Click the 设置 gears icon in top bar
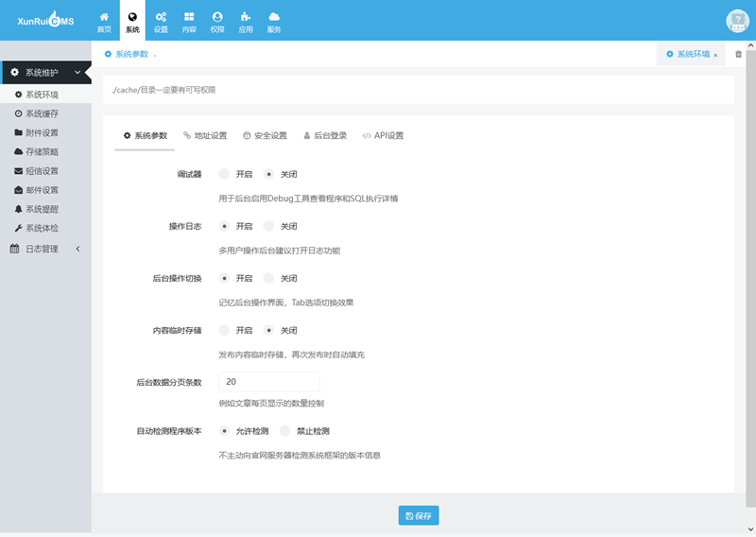756x537 pixels. tap(161, 22)
